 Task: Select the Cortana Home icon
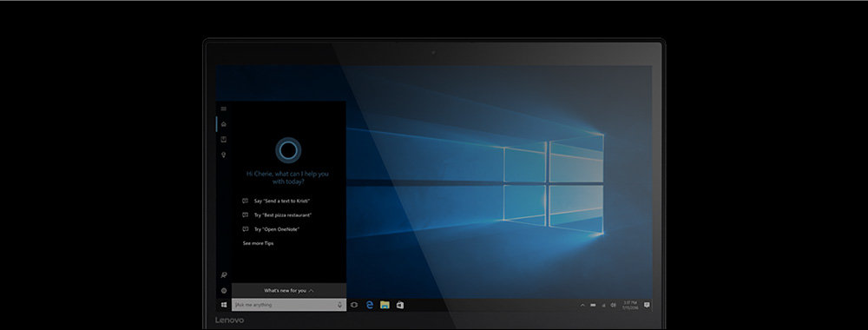point(224,124)
